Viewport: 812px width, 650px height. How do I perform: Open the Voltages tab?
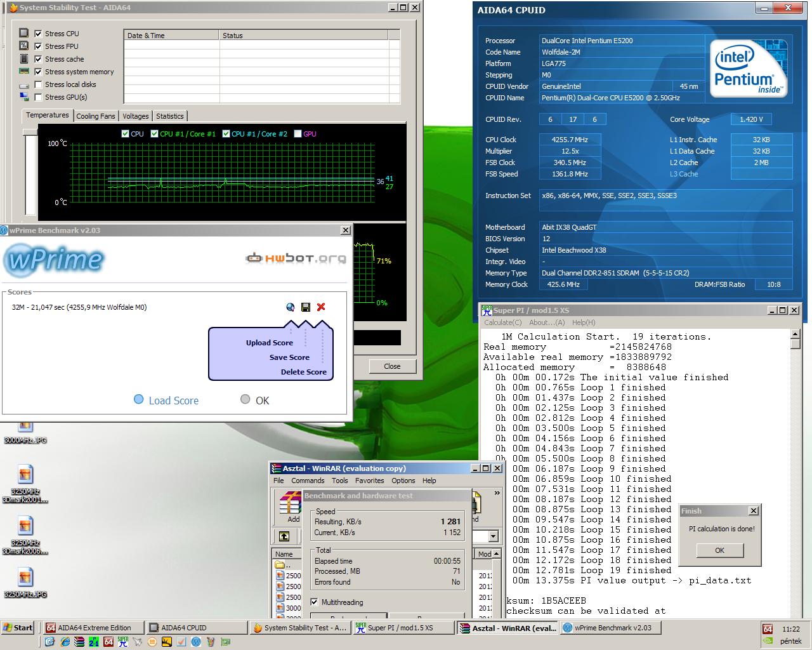coord(135,116)
